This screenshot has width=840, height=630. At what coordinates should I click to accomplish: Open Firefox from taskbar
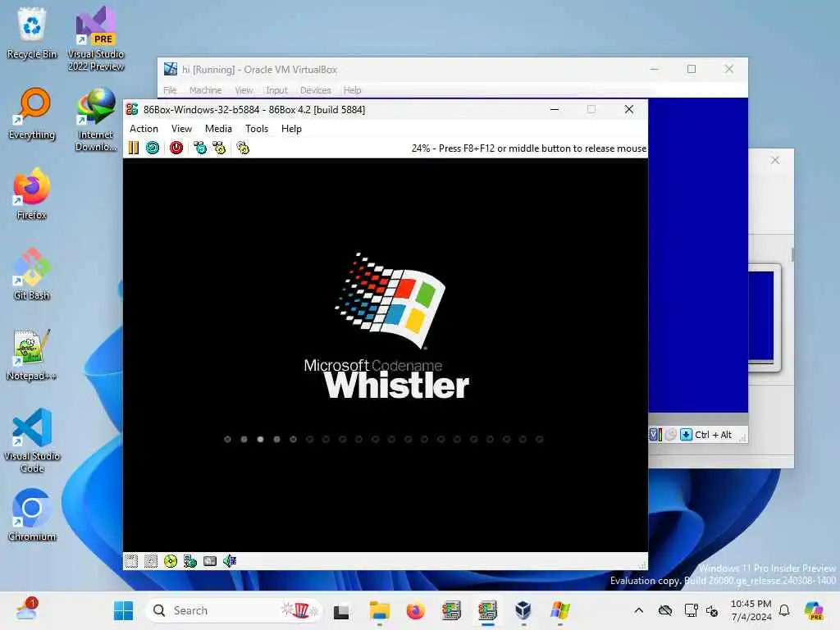[x=415, y=610]
